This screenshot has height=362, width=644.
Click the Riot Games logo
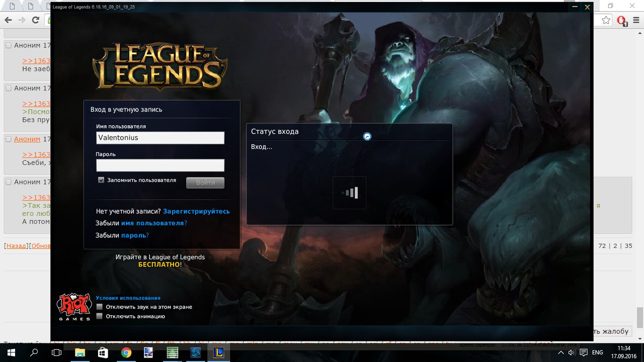[x=74, y=307]
